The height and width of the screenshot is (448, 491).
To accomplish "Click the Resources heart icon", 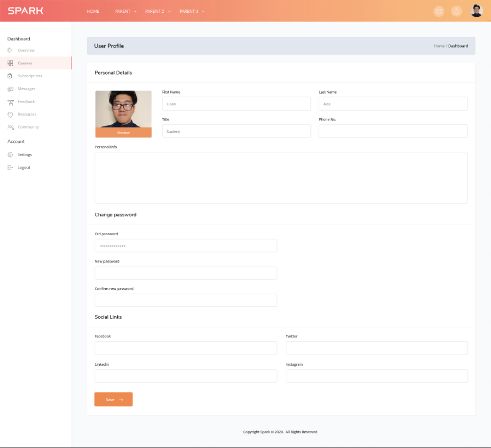I will point(10,115).
